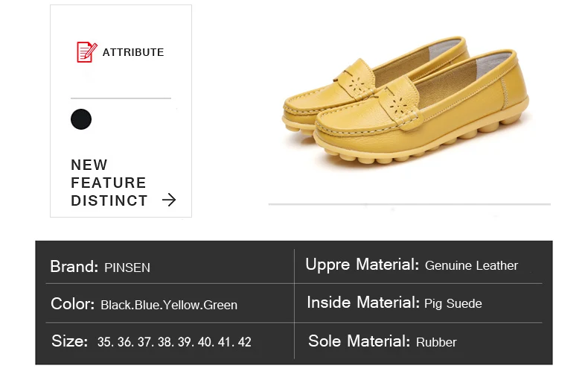Click the Pig Suede value
This screenshot has height=389, width=588.
click(x=453, y=303)
